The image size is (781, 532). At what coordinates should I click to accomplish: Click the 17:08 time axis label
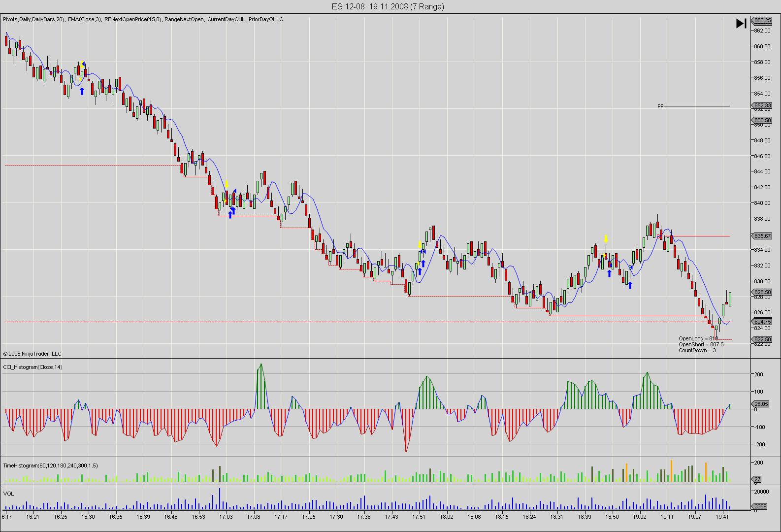(254, 517)
